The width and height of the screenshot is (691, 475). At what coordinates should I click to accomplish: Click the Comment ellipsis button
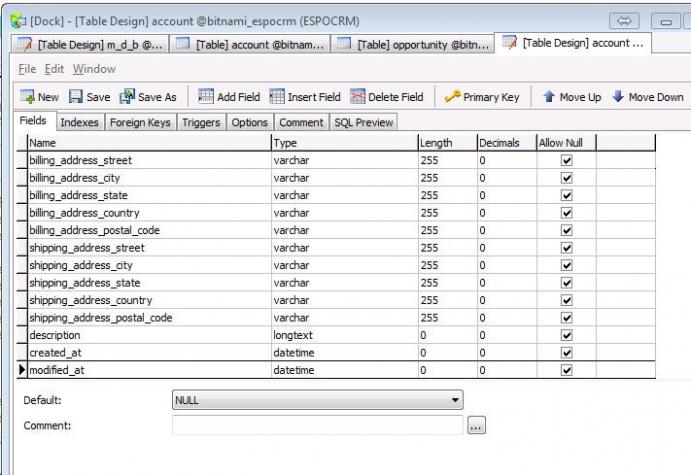coord(476,426)
